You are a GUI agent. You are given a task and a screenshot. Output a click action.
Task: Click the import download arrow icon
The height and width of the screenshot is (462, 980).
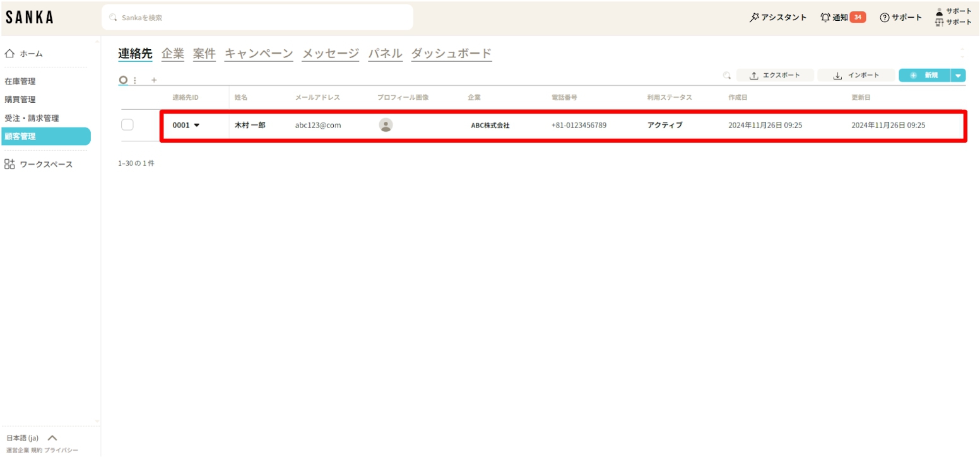click(838, 76)
